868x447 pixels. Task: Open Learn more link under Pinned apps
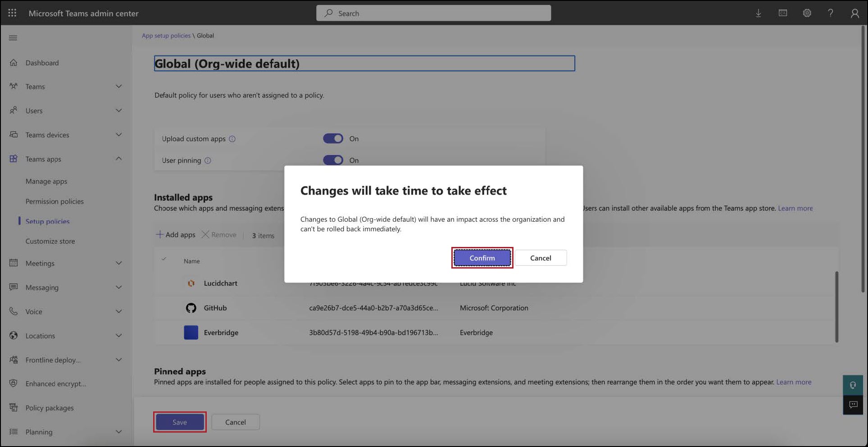[x=794, y=382]
